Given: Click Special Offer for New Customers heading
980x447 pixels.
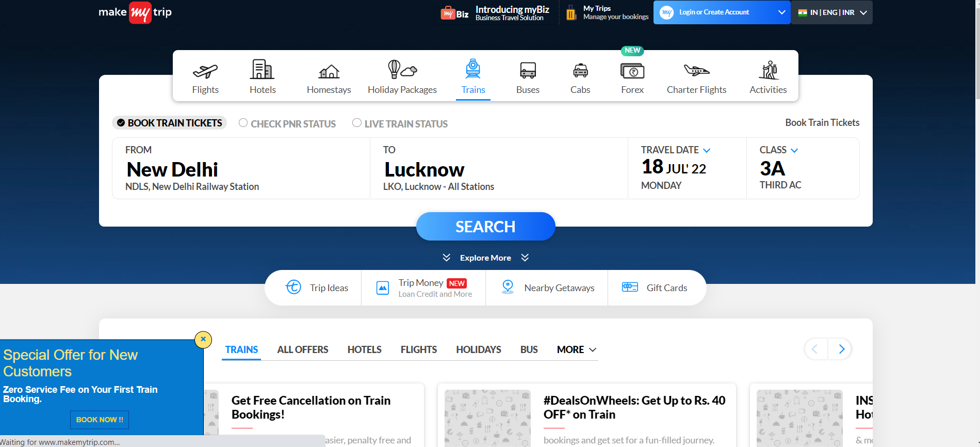Looking at the screenshot, I should [x=70, y=363].
